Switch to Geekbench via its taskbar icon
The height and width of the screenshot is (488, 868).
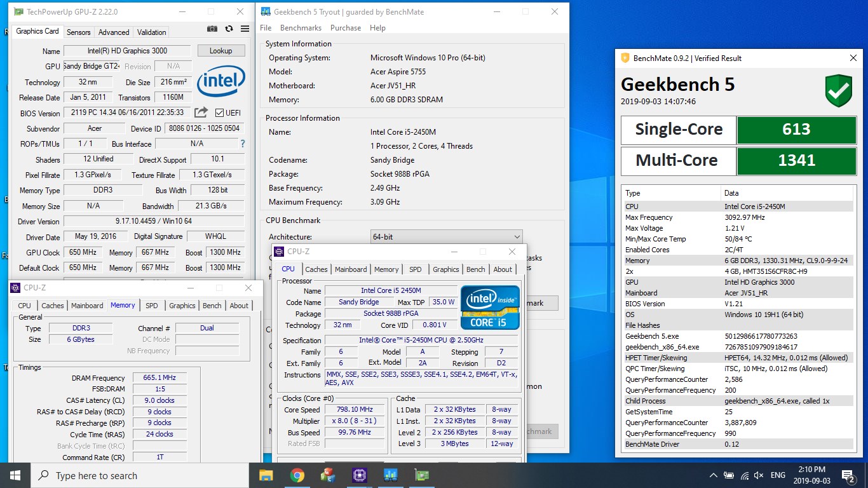pos(391,475)
